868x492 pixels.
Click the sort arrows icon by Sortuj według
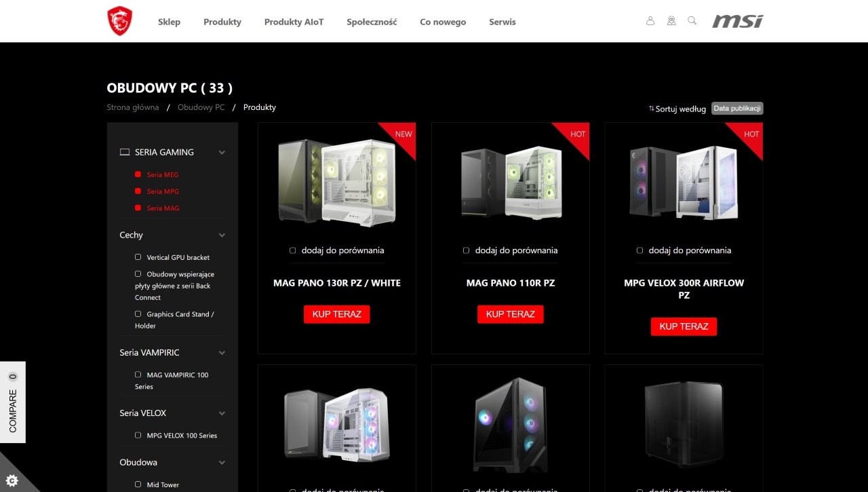tap(651, 109)
